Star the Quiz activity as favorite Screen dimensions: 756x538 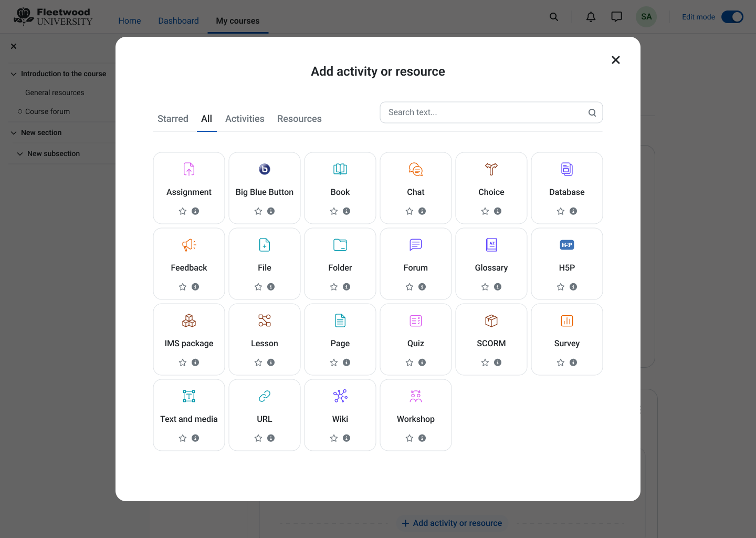[409, 362]
